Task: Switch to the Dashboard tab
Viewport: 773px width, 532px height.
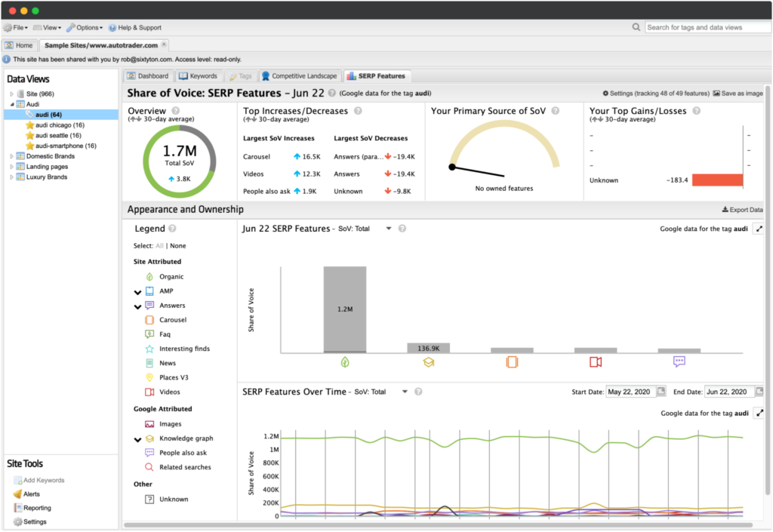Action: click(x=148, y=76)
